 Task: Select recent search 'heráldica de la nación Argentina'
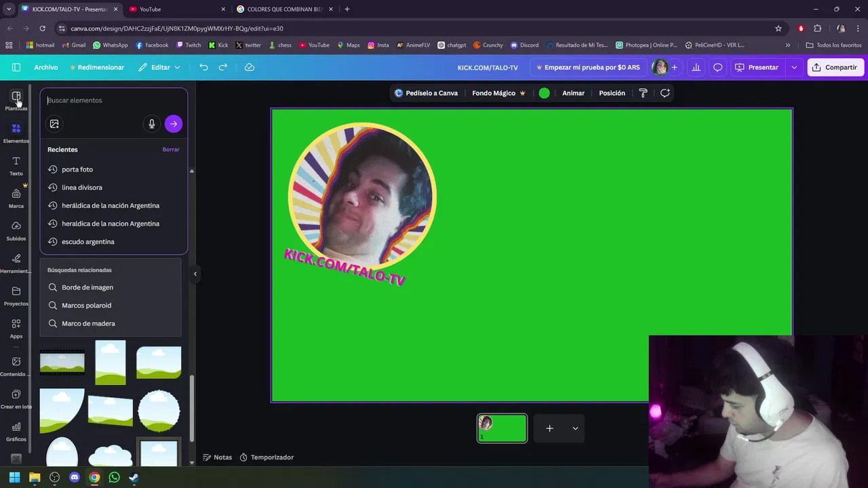113,205
